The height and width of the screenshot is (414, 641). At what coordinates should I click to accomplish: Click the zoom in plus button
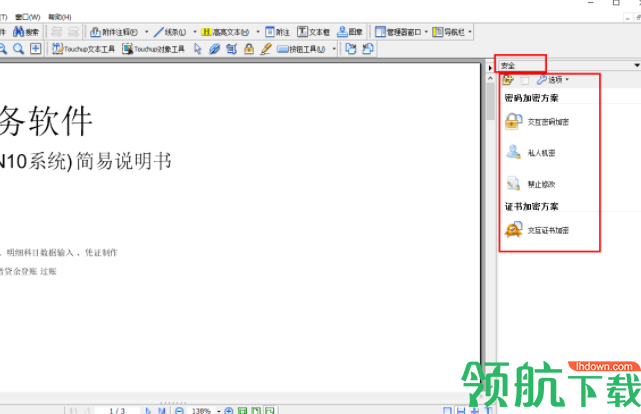pos(229,410)
